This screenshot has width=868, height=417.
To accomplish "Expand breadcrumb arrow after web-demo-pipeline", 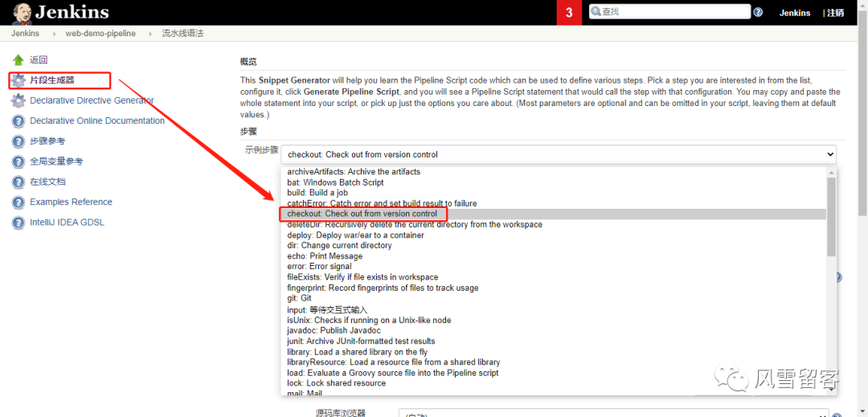I will pos(149,34).
